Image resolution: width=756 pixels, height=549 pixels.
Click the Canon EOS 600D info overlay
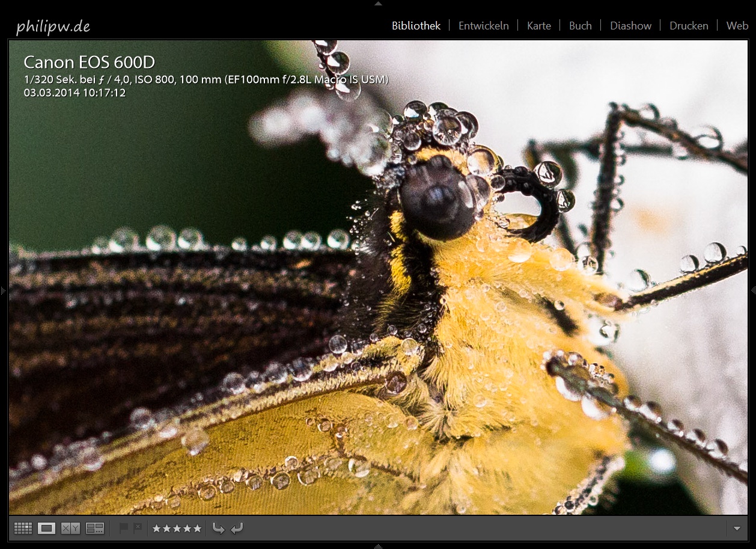pyautogui.click(x=89, y=62)
